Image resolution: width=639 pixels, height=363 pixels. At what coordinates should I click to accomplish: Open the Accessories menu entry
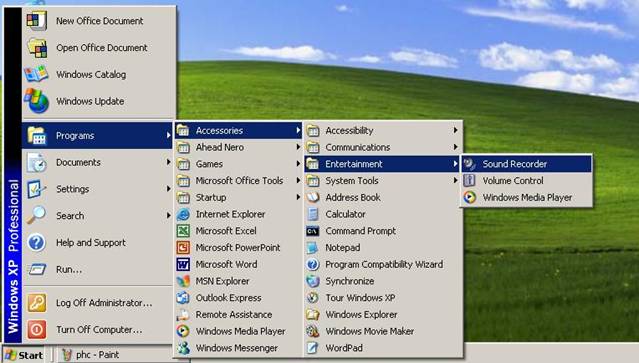click(239, 130)
